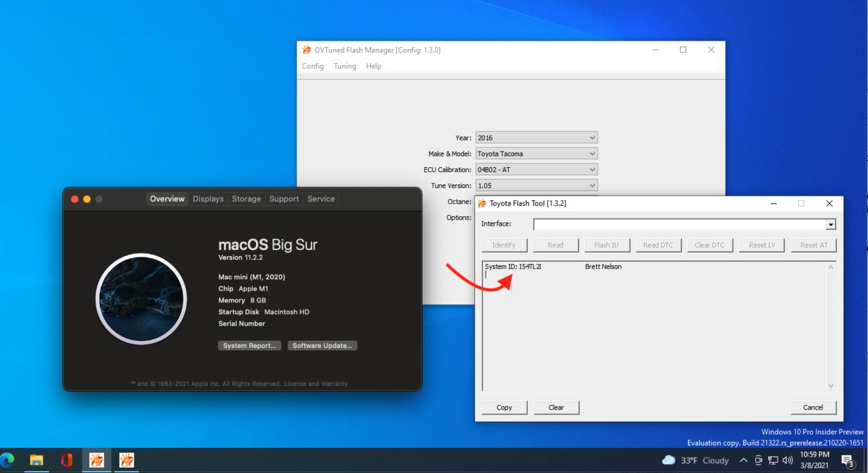Open the Tuning menu
Image resolution: width=868 pixels, height=473 pixels.
click(345, 66)
